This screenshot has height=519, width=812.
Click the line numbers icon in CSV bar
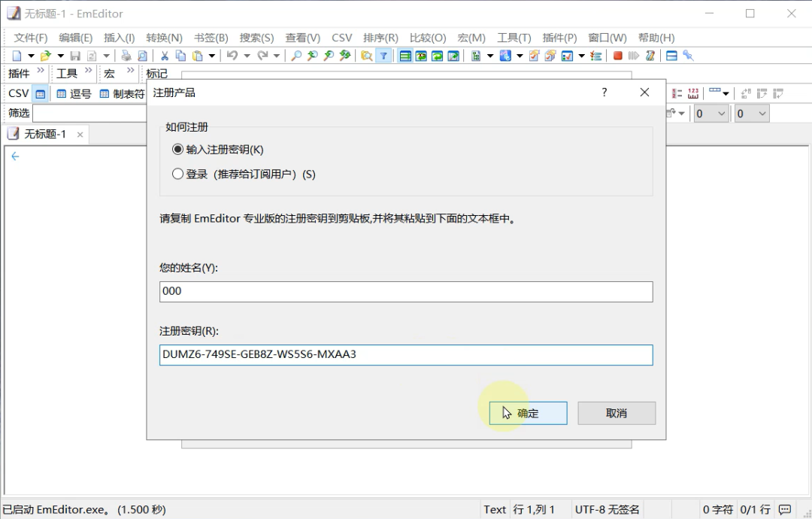click(677, 94)
